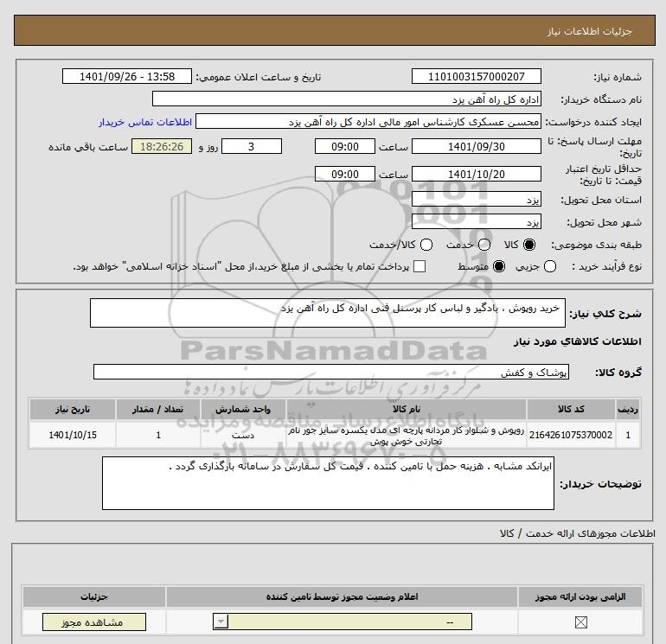666x644 pixels.
Task: Choose the متوسط purchase type radio
Action: [499, 266]
